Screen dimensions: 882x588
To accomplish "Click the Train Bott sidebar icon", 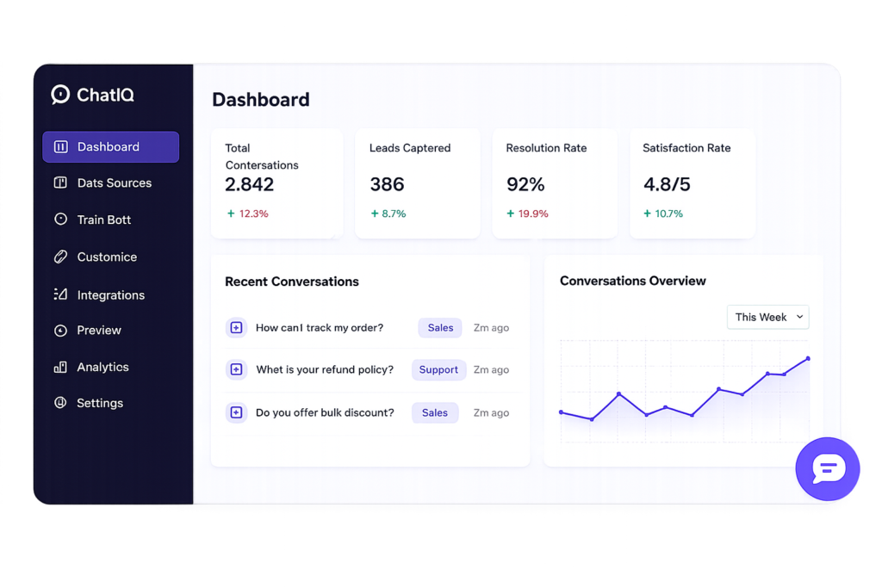I will point(61,220).
